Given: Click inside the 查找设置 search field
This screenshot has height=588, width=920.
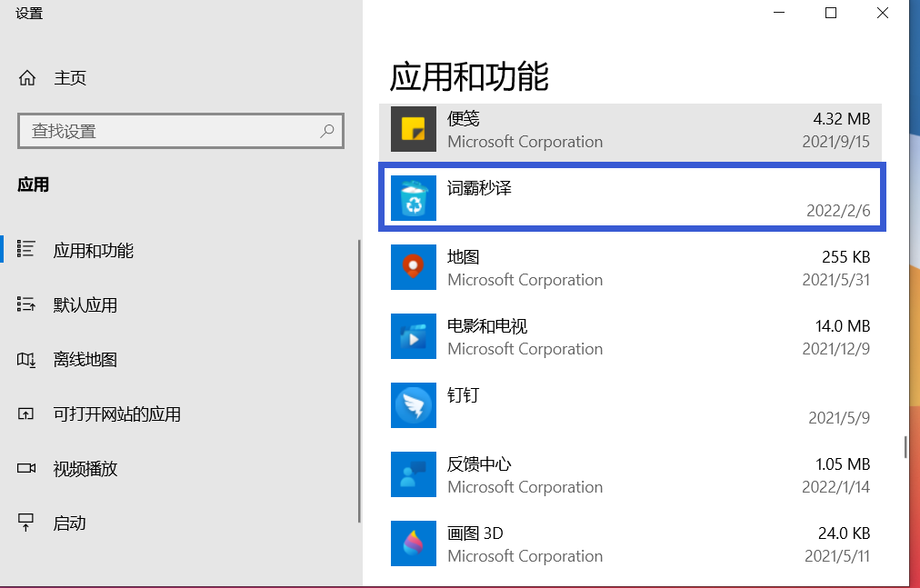Looking at the screenshot, I should pyautogui.click(x=164, y=131).
